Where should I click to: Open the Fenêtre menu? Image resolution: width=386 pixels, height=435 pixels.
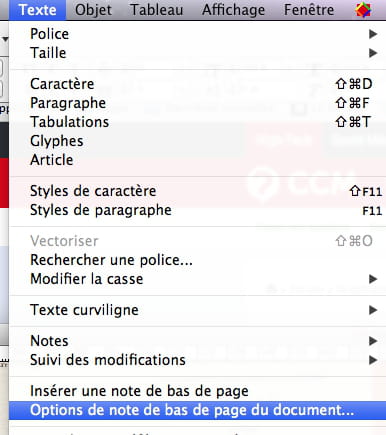pos(309,10)
